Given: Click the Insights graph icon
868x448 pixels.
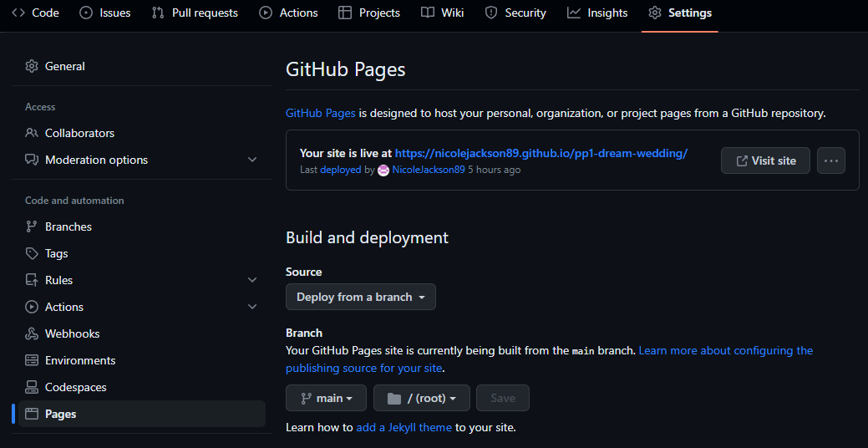Looking at the screenshot, I should point(573,13).
